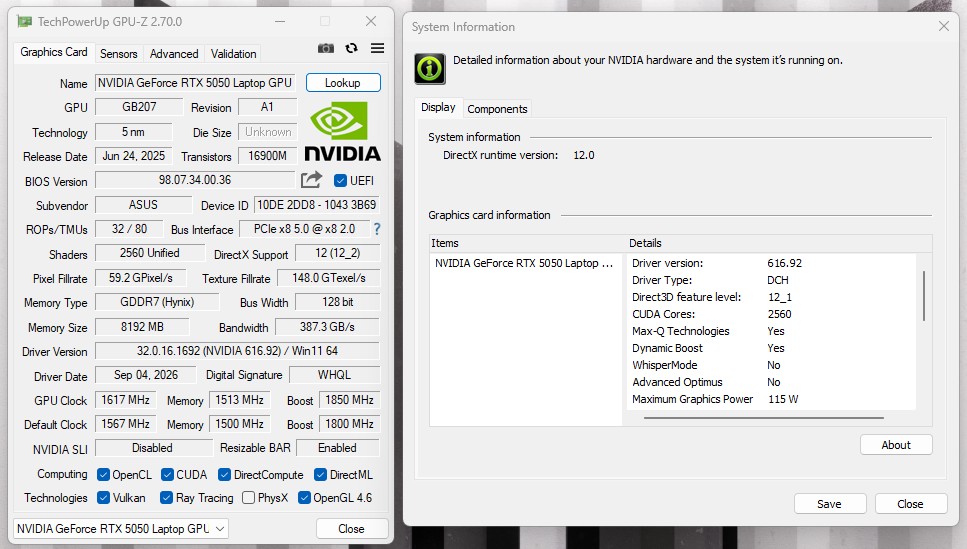This screenshot has height=549, width=967.
Task: Click the System Information info icon
Action: [x=430, y=68]
